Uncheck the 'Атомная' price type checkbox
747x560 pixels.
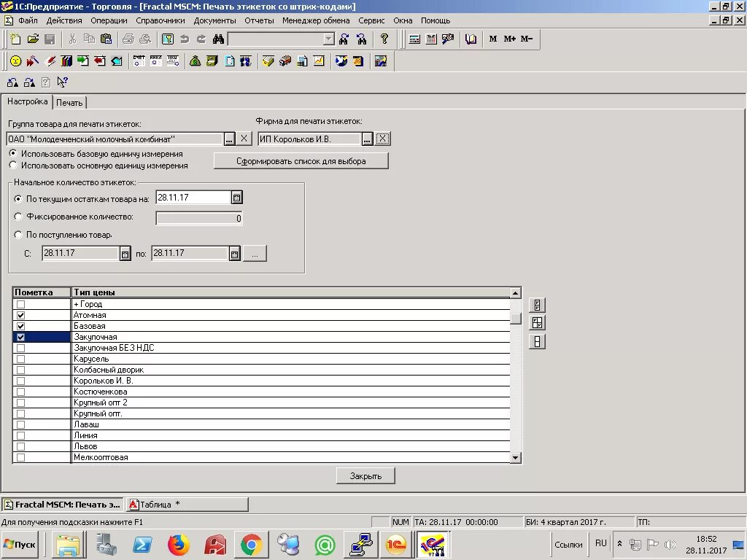[20, 315]
